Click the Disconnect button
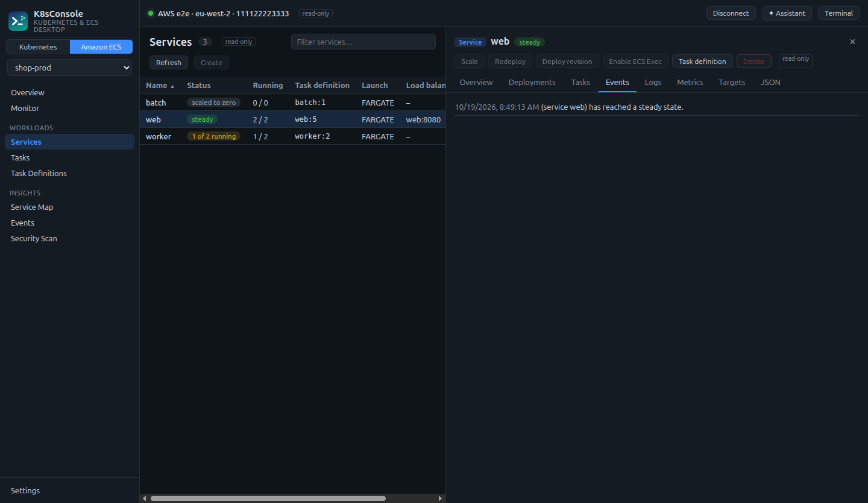Viewport: 868px width, 503px height. click(x=731, y=13)
